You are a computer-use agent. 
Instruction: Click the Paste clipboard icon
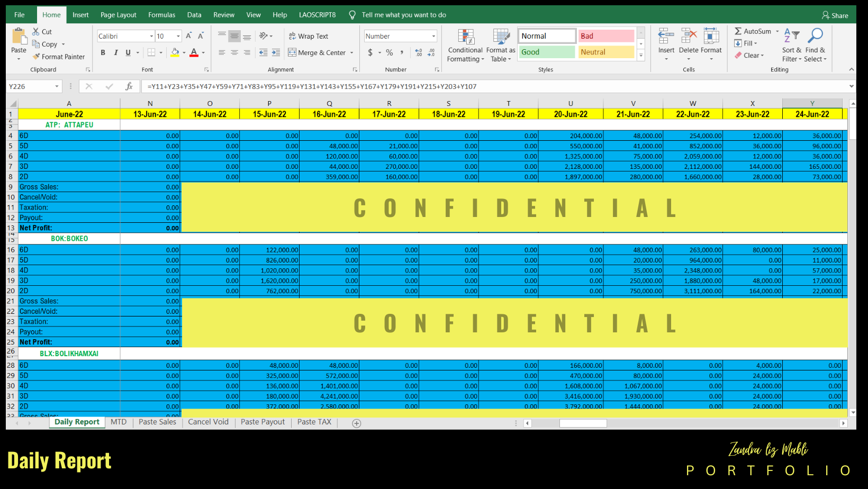click(19, 37)
